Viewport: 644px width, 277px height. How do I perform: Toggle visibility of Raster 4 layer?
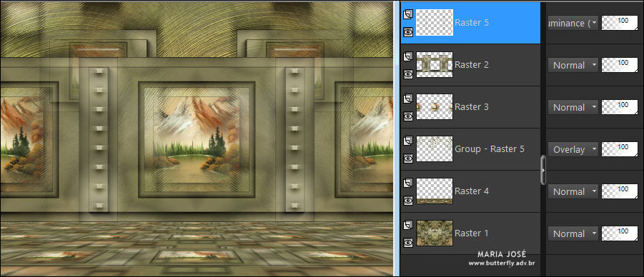pos(408,201)
